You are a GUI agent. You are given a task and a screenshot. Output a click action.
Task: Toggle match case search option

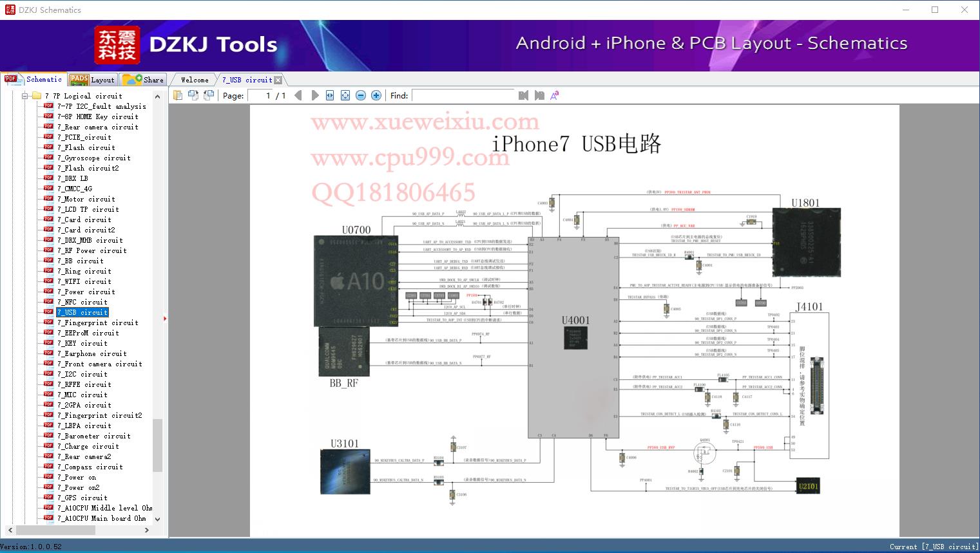tap(554, 95)
